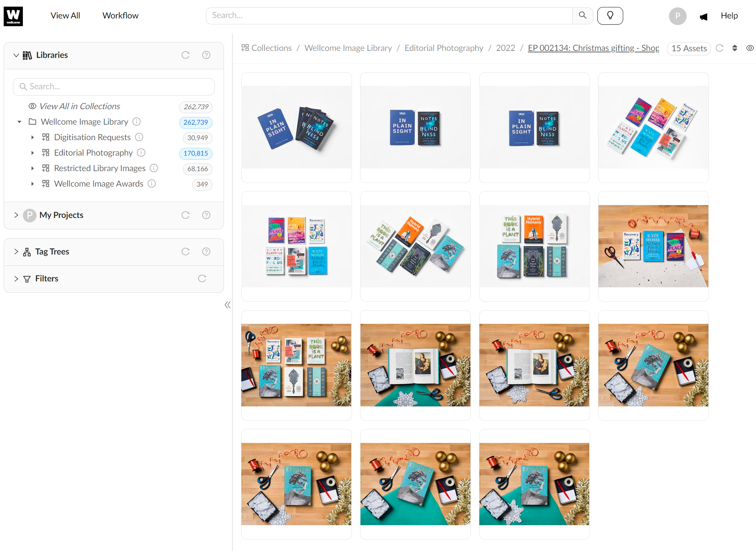This screenshot has width=756, height=551.
Task: Open the In Plain Sight books thumbnail
Action: click(x=296, y=127)
